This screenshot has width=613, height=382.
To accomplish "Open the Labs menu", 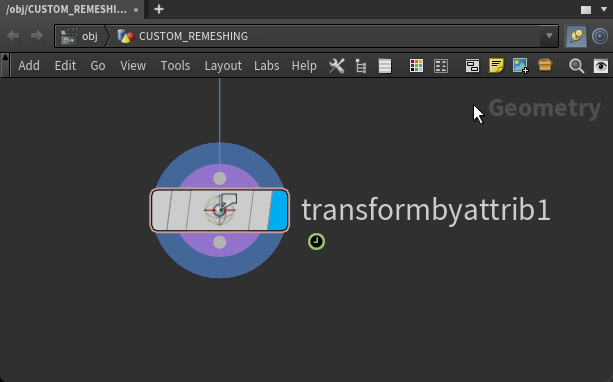I will [267, 66].
